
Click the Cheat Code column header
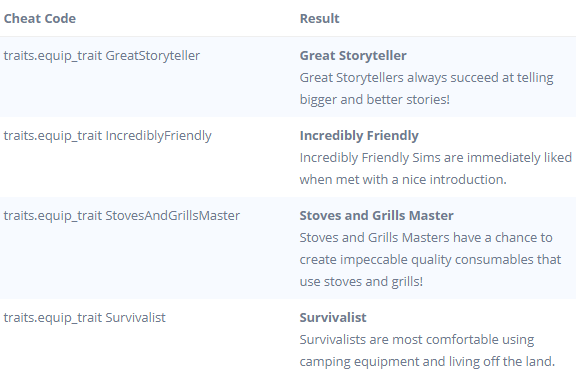click(40, 18)
